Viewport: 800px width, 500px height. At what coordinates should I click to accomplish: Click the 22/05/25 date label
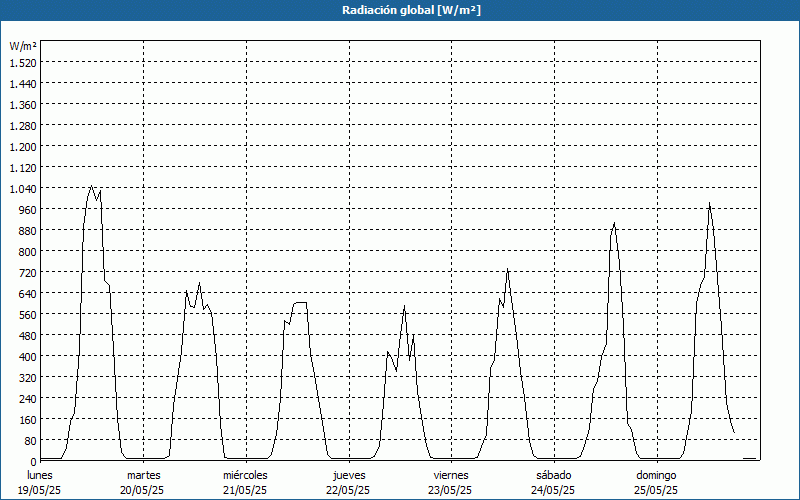[x=348, y=491]
